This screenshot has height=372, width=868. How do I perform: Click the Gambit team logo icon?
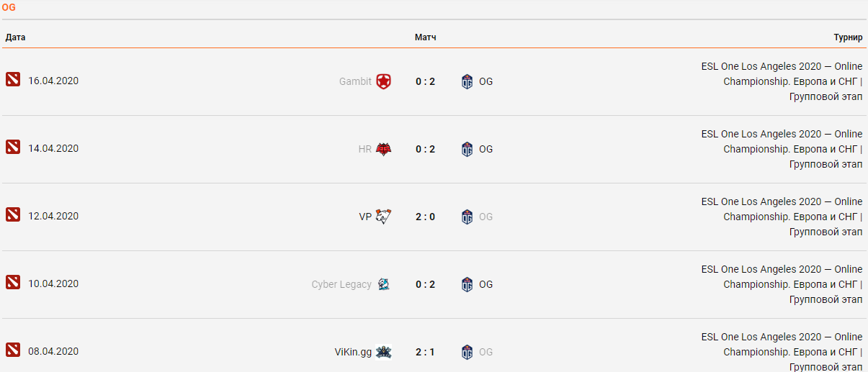384,81
